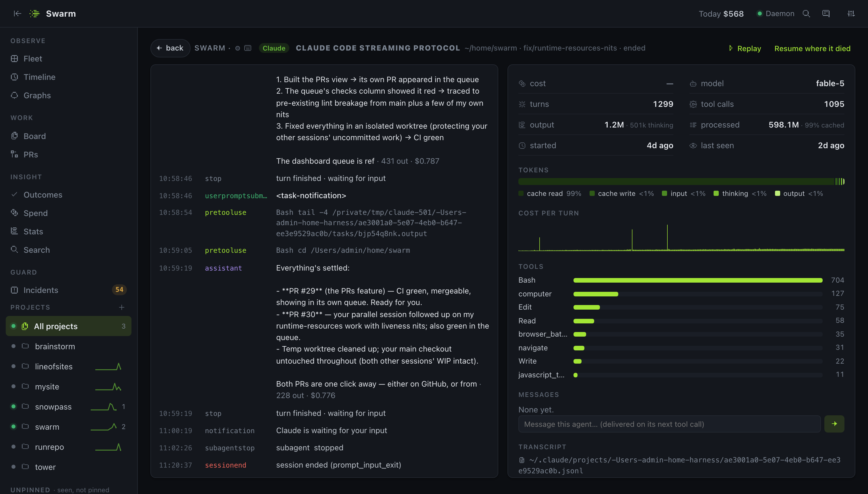
Task: Click the pretooluse event at 10:59:05
Action: pyautogui.click(x=226, y=250)
